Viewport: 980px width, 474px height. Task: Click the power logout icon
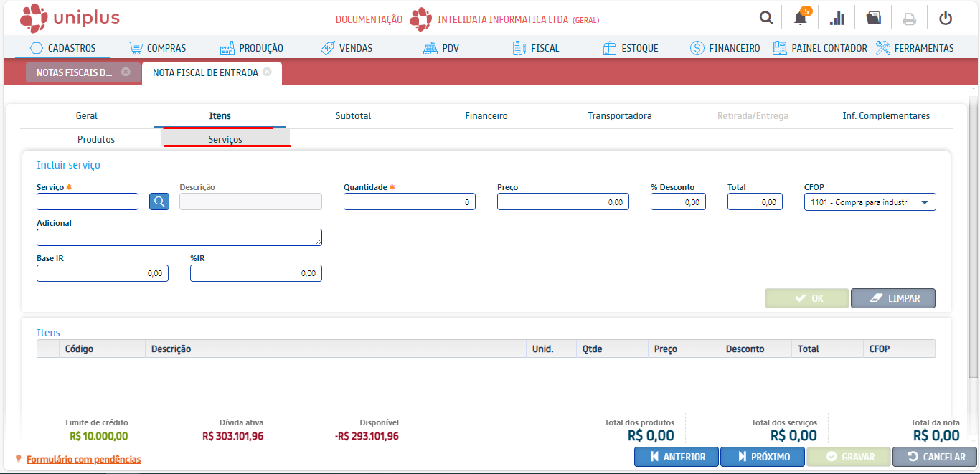pyautogui.click(x=946, y=18)
